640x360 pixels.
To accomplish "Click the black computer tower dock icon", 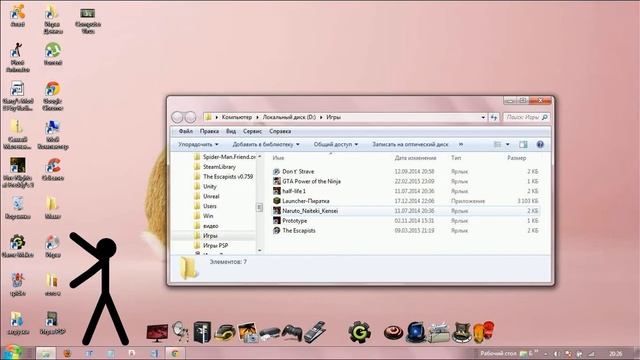I will (202, 331).
